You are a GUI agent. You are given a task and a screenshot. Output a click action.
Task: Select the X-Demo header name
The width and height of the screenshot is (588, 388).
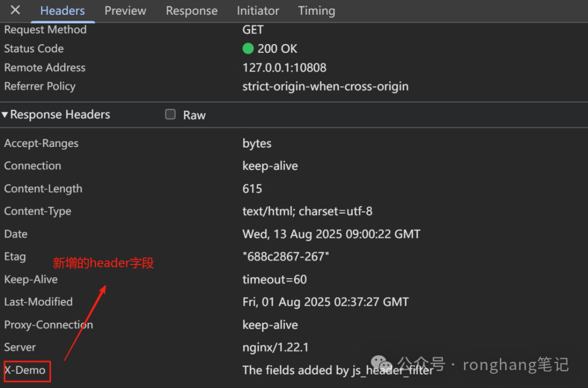pos(24,370)
